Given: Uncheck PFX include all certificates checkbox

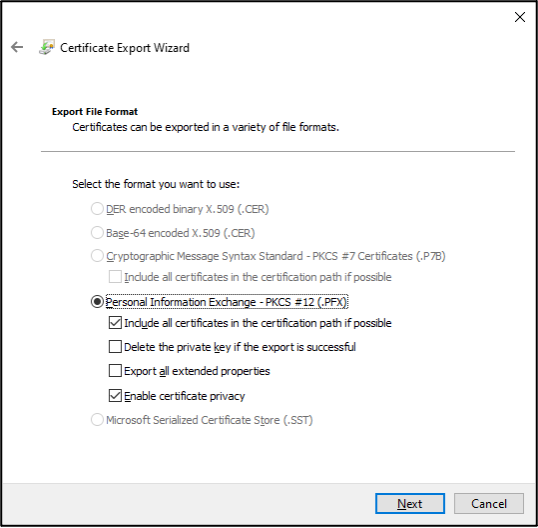Looking at the screenshot, I should click(x=115, y=323).
